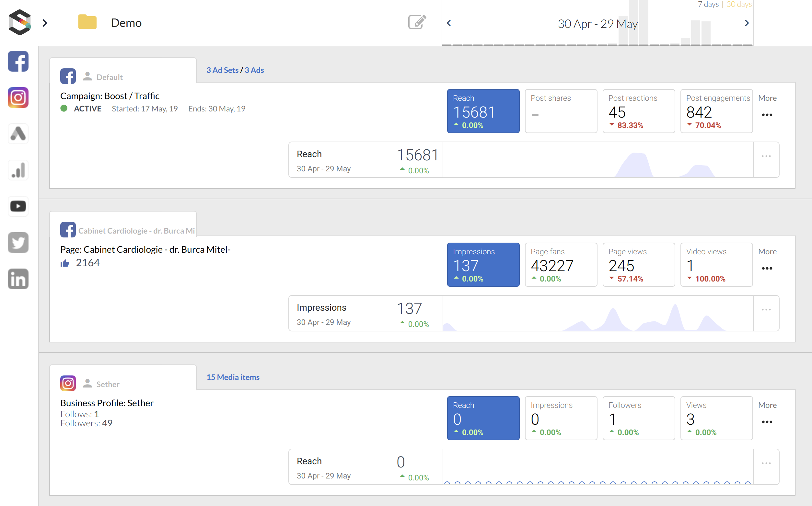Select the Google Ads sidebar icon
Screen dimensions: 812x506
[x=18, y=134]
